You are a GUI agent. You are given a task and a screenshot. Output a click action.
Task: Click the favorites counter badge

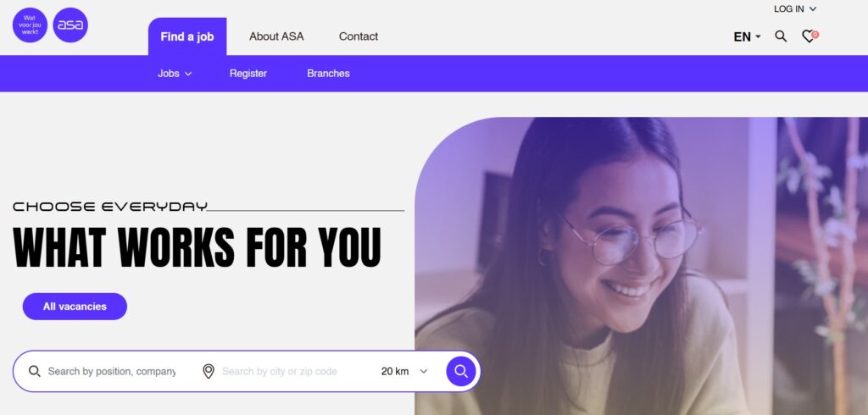tap(815, 35)
